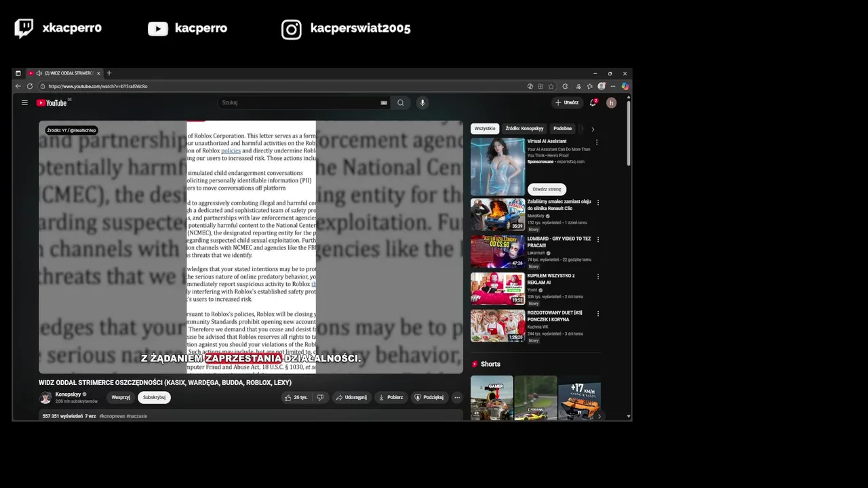The height and width of the screenshot is (488, 868).
Task: Click the Utwórz create button
Action: pos(567,103)
